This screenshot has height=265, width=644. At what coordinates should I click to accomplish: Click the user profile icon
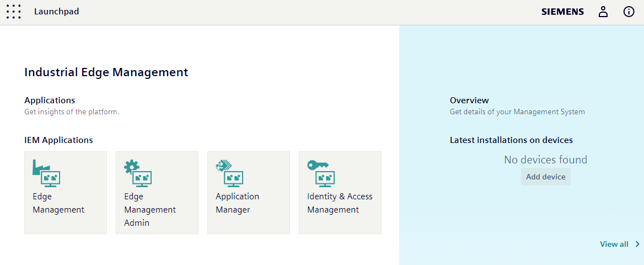point(603,12)
